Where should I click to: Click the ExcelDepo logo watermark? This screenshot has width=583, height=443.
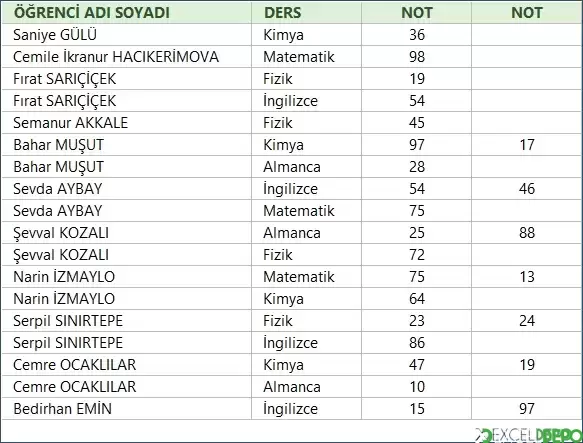click(529, 435)
